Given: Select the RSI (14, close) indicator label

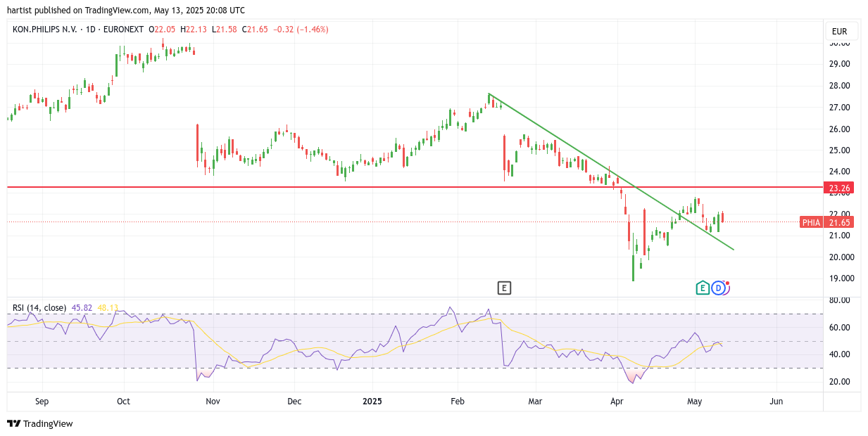Looking at the screenshot, I should pyautogui.click(x=39, y=308).
